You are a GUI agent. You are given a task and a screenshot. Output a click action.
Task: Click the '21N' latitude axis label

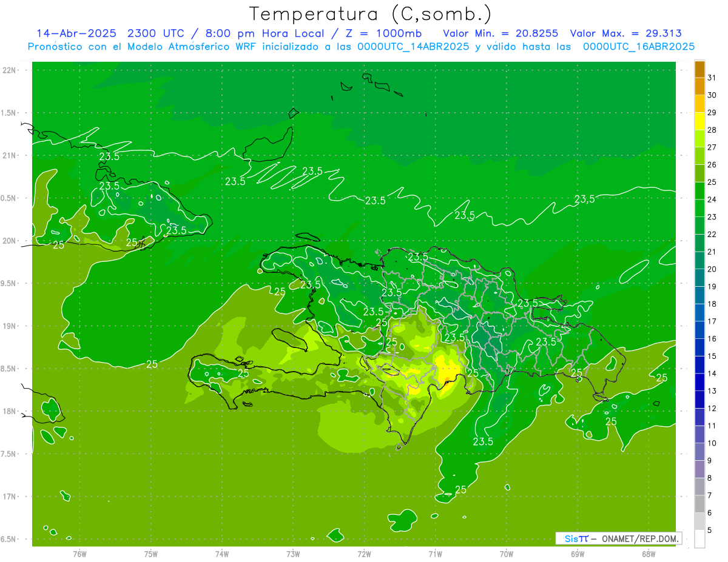10,156
